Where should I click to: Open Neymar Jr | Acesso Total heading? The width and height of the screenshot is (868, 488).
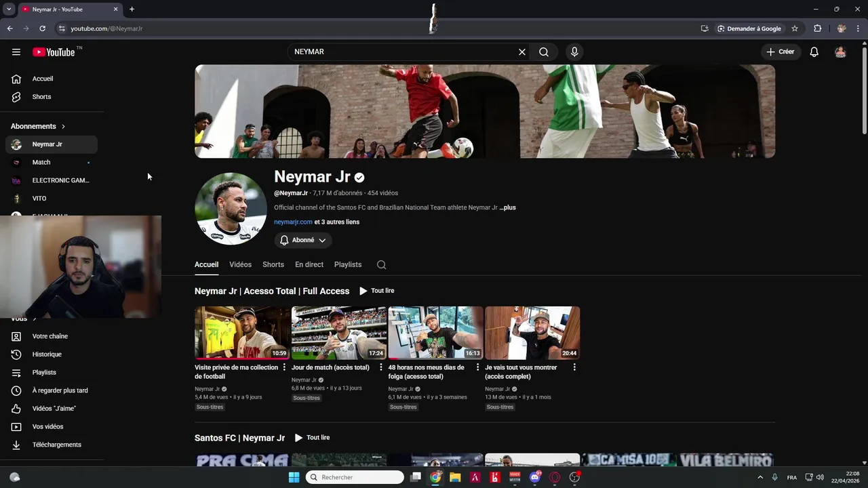tap(272, 291)
